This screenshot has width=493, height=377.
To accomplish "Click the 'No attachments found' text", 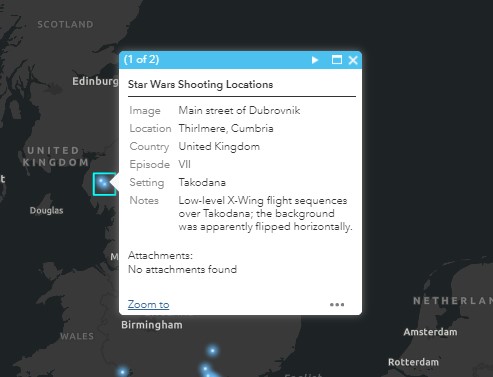I will 182,269.
